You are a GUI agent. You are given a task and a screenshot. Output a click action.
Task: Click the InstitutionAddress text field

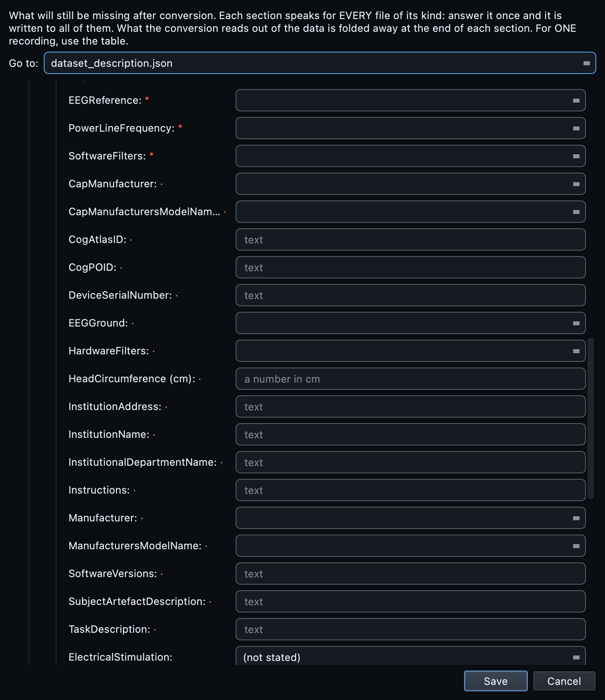[410, 406]
